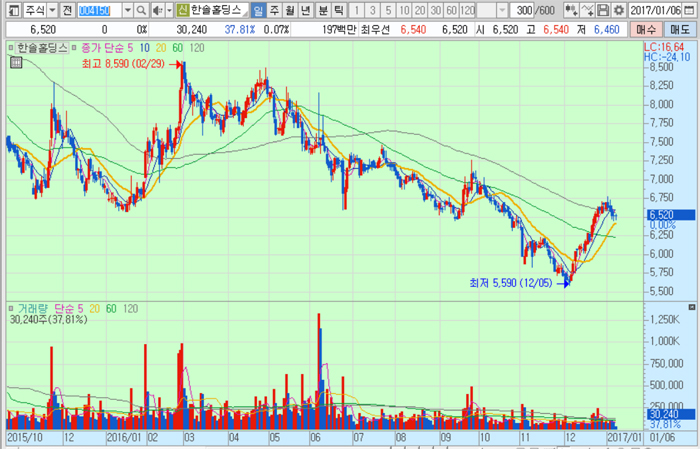
Task: Click the grid table icon on chart
Action: pyautogui.click(x=14, y=63)
